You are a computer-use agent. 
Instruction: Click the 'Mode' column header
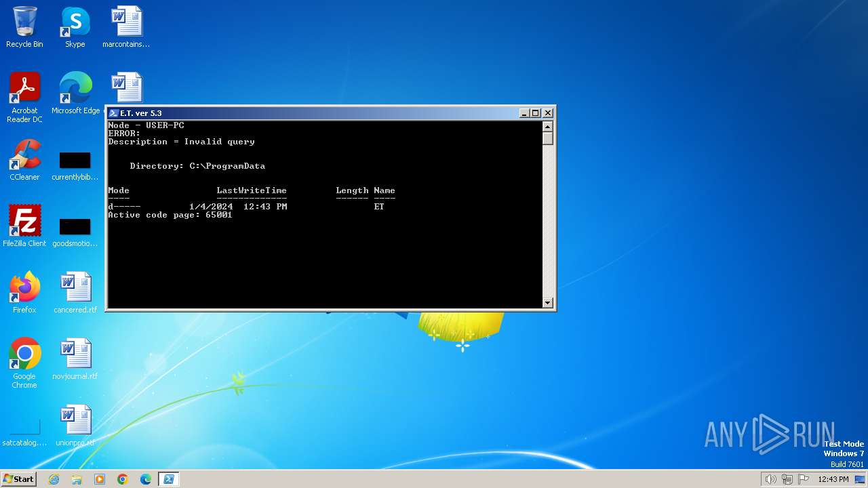[x=119, y=190]
